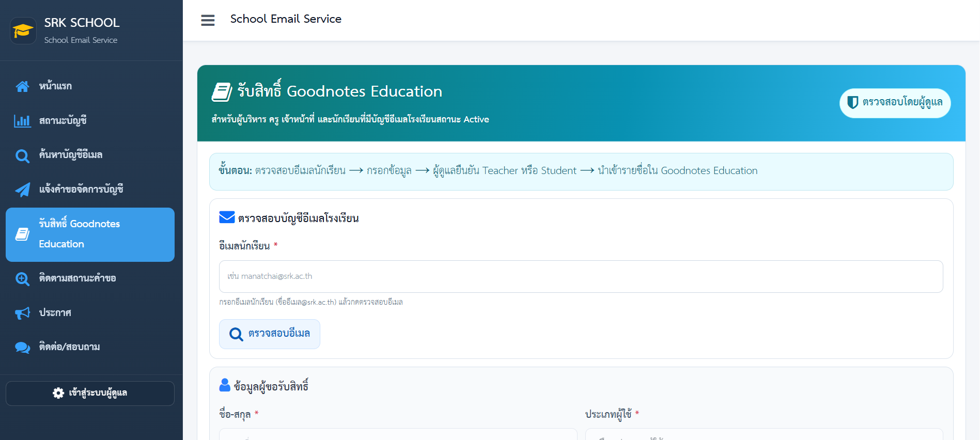Click the banner subtitle mentioning สถานะ Active
The width and height of the screenshot is (980, 440).
pyautogui.click(x=350, y=119)
